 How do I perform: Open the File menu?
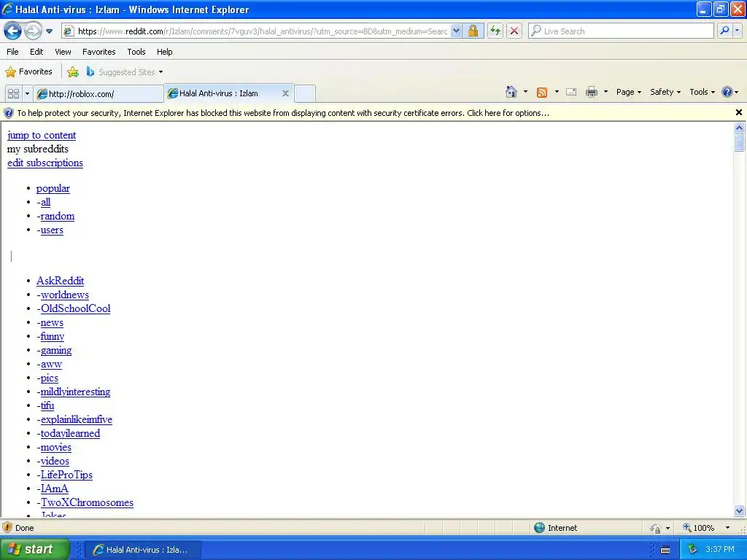click(x=12, y=52)
